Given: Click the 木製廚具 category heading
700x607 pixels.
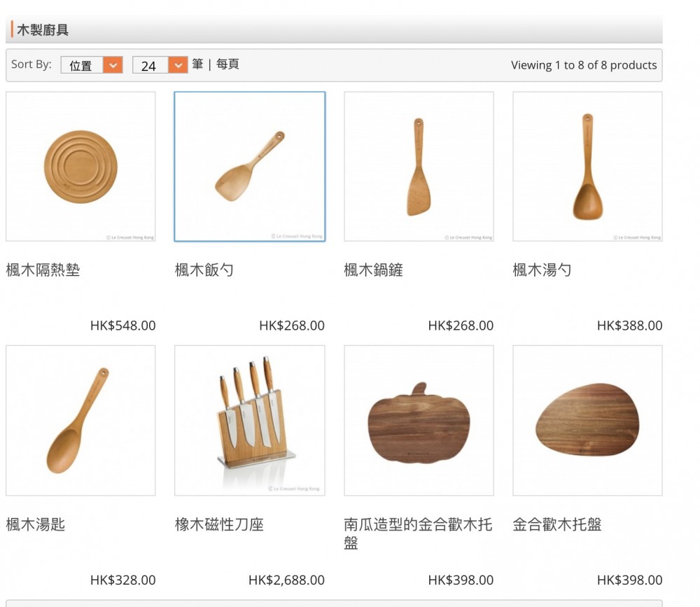Looking at the screenshot, I should tap(43, 30).
